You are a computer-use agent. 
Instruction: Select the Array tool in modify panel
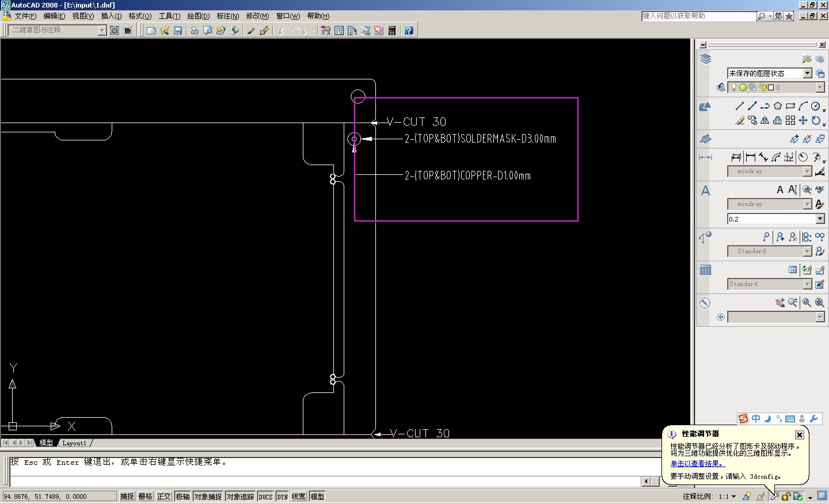790,120
